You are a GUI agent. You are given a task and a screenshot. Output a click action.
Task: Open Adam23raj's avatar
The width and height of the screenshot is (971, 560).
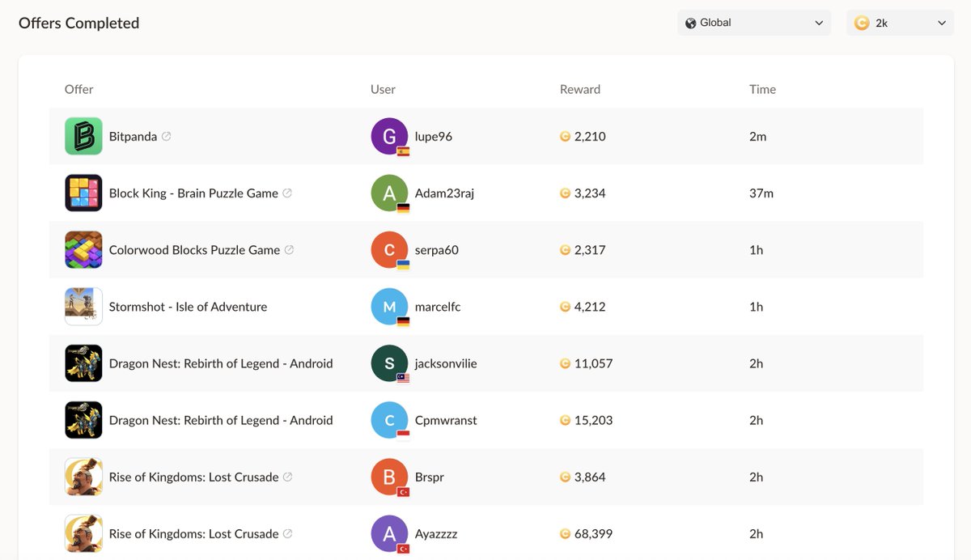(x=390, y=193)
